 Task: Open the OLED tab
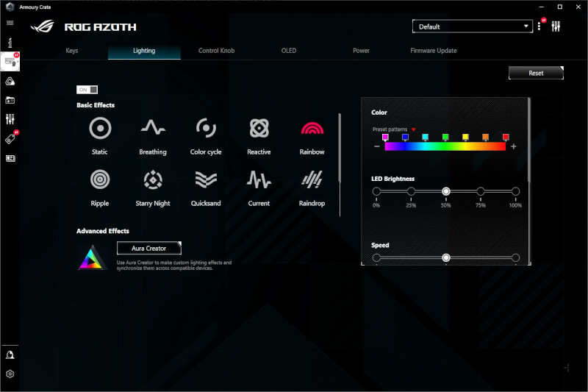tap(289, 51)
